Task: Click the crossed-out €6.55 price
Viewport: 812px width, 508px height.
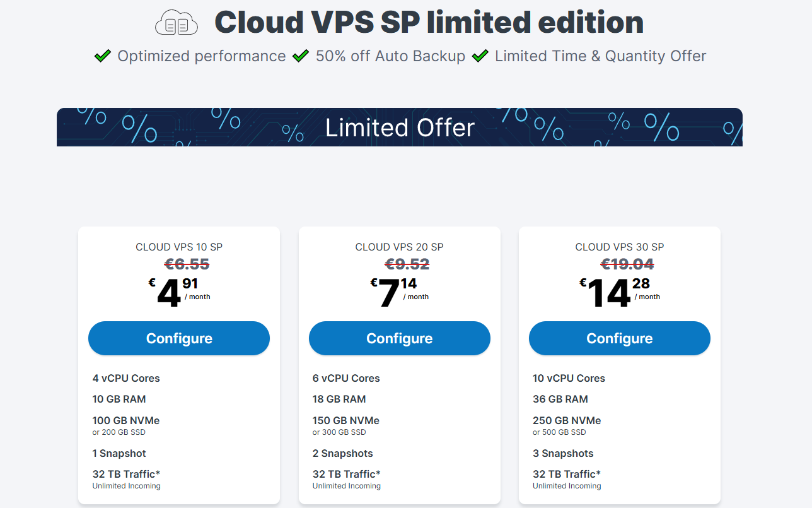Action: coord(187,264)
